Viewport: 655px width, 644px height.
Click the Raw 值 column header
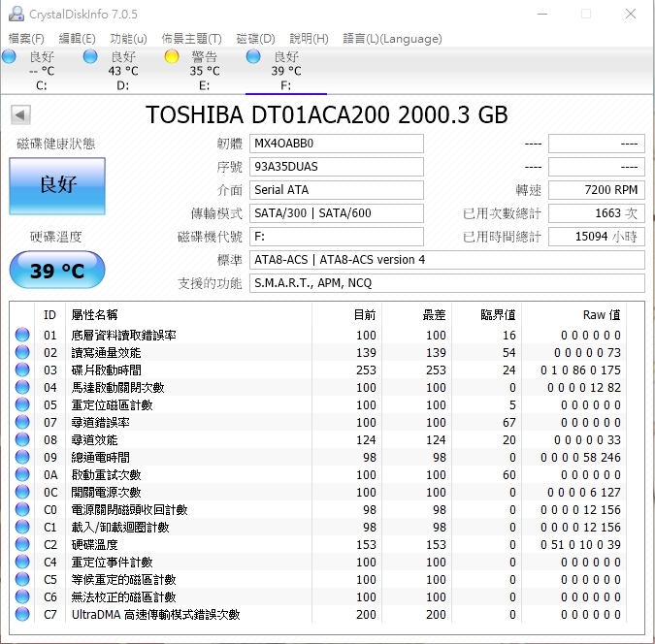tap(602, 314)
